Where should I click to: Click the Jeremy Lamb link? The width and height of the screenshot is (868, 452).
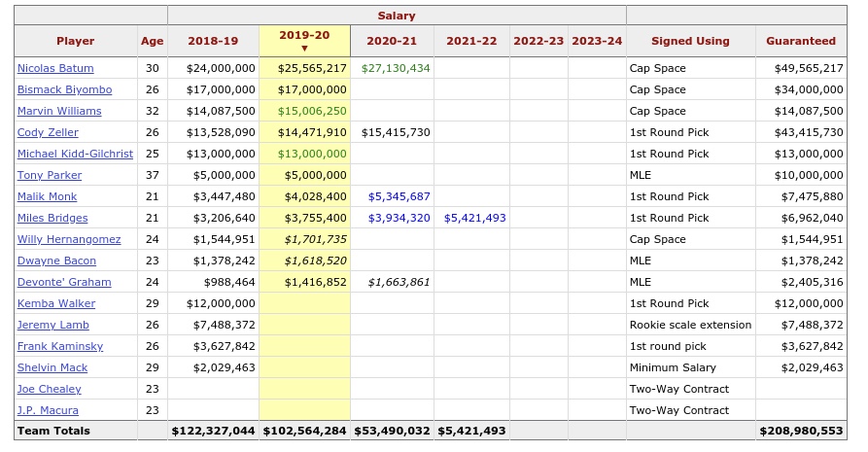[x=53, y=326]
